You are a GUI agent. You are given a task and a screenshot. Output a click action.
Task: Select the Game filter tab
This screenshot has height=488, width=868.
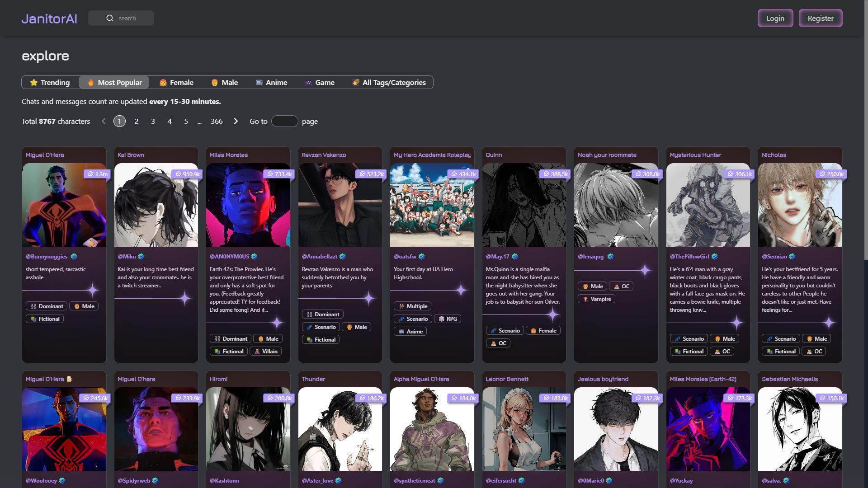point(320,82)
